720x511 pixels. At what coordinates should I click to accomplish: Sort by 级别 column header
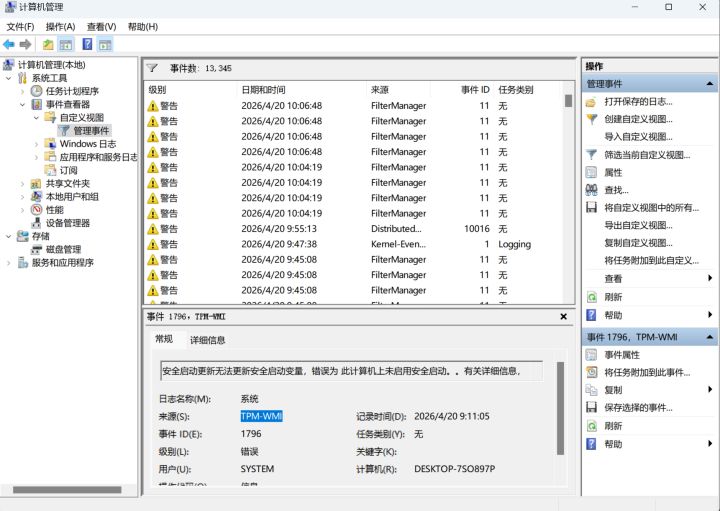tap(191, 90)
